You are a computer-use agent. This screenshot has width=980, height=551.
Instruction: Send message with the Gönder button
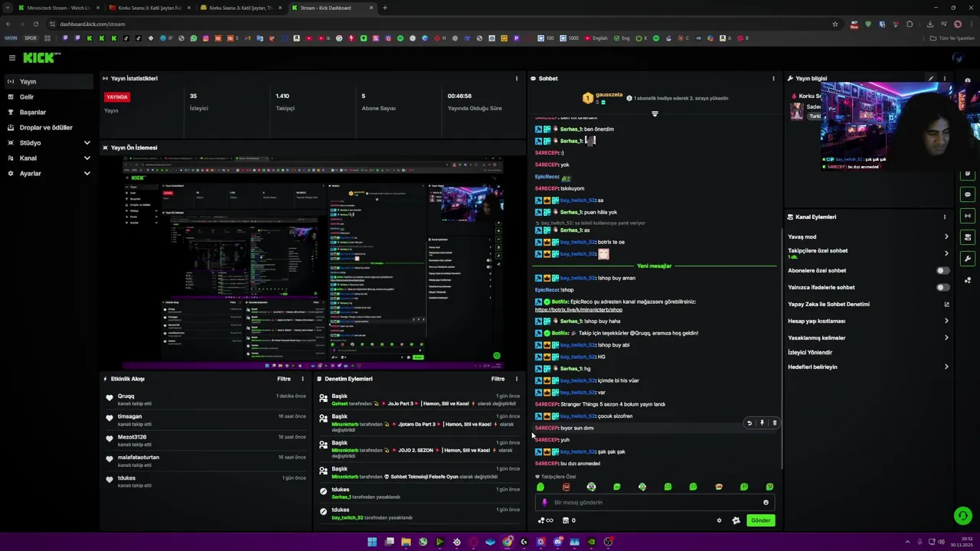(760, 520)
